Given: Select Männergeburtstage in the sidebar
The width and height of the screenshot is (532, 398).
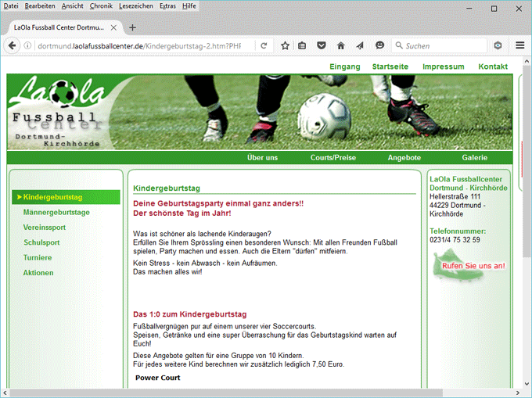Looking at the screenshot, I should 56,212.
